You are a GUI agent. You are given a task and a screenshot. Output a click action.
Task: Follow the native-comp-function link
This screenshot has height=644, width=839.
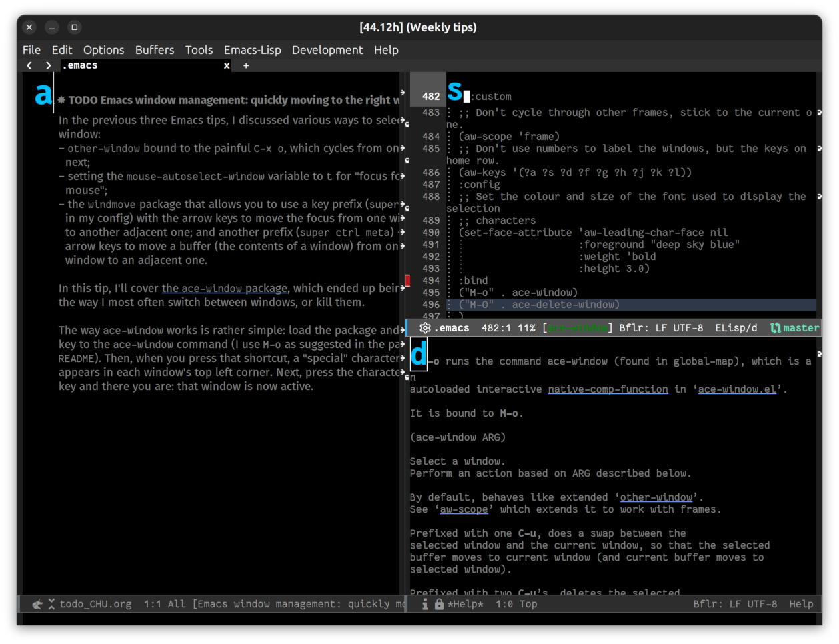coord(608,389)
